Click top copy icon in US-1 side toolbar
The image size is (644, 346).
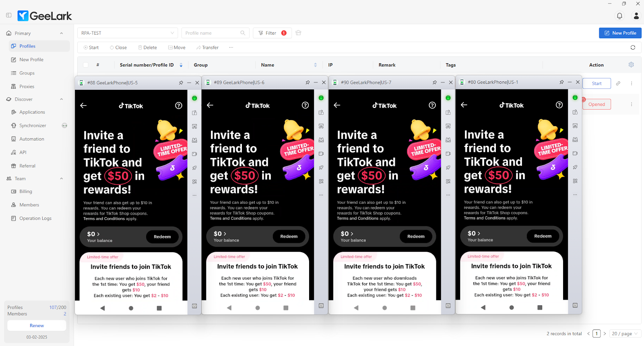pyautogui.click(x=575, y=112)
